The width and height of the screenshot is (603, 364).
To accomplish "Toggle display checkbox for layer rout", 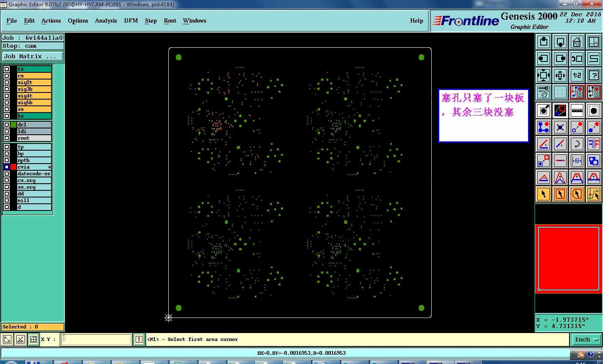I will click(7, 138).
